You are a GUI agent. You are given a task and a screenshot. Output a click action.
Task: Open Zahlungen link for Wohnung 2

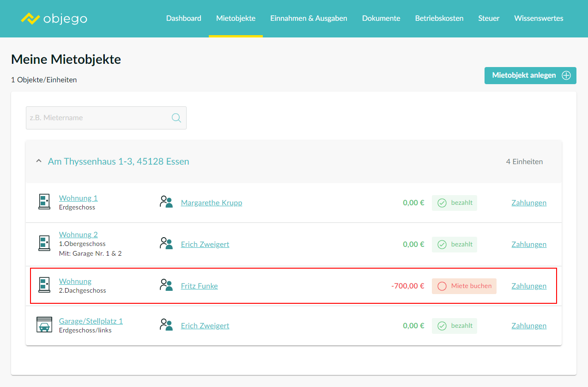point(528,244)
